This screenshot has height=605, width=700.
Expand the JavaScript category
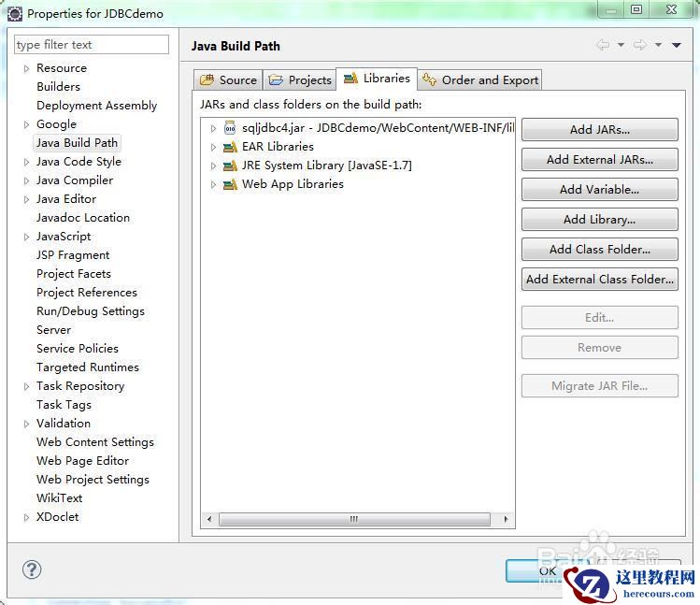pos(26,237)
